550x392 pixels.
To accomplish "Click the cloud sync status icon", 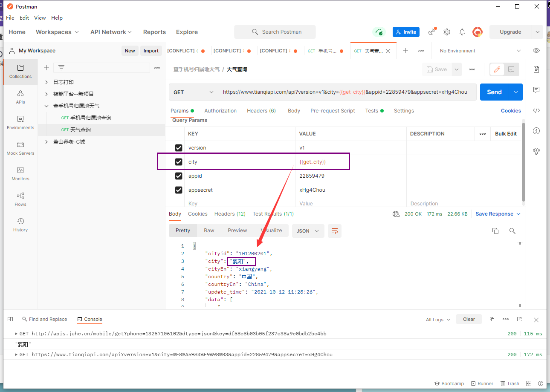I will point(379,32).
